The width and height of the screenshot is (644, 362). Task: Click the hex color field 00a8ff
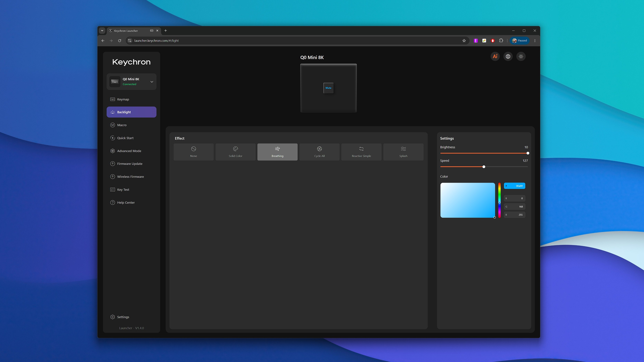pos(514,186)
